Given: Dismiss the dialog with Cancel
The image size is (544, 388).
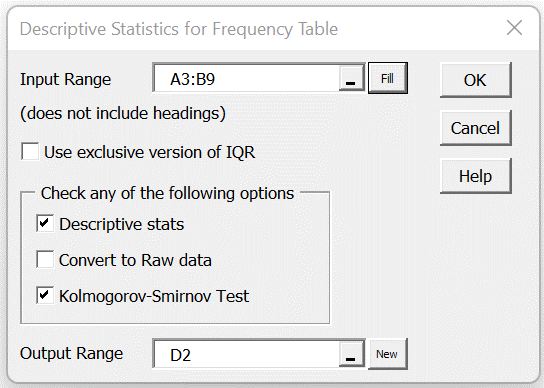Looking at the screenshot, I should [476, 128].
